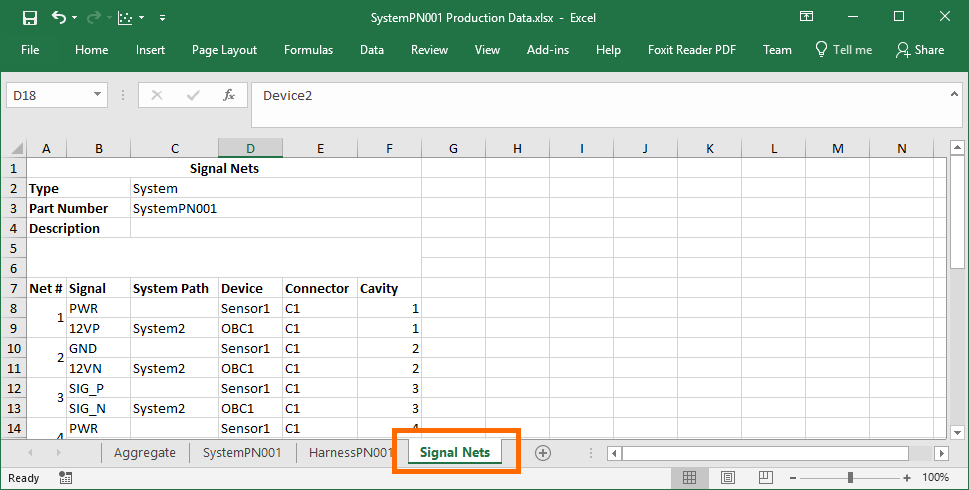This screenshot has height=490, width=969.
Task: Open the Insert ribbon tab
Action: click(x=150, y=50)
